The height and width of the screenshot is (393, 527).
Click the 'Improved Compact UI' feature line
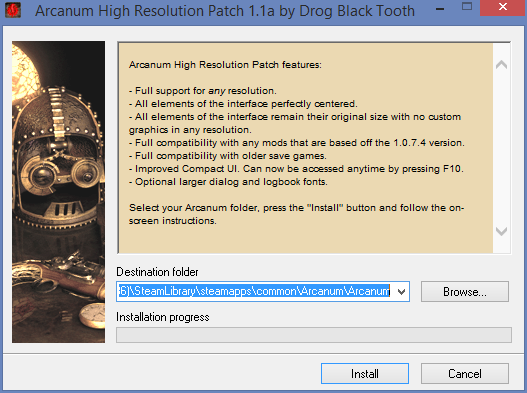point(296,169)
